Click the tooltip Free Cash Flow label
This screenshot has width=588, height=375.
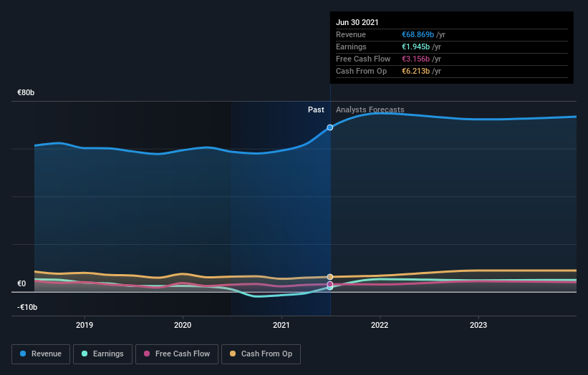363,59
